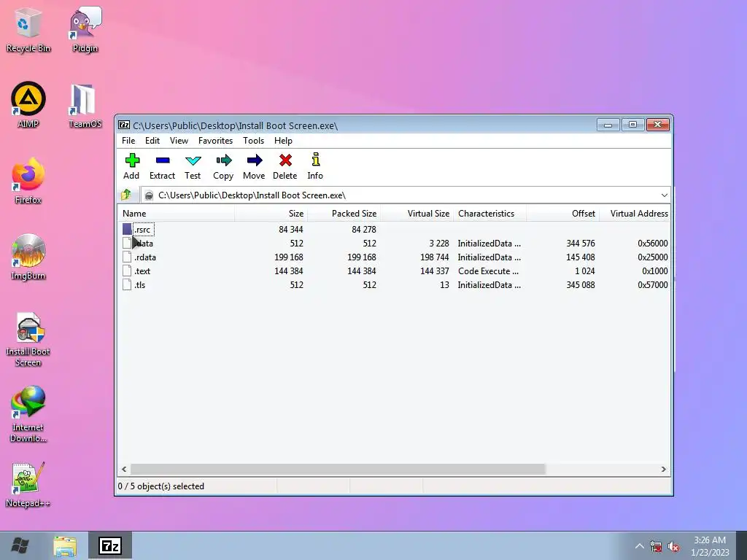The image size is (747, 560).
Task: Select the .rsrc folder icon
Action: point(127,229)
